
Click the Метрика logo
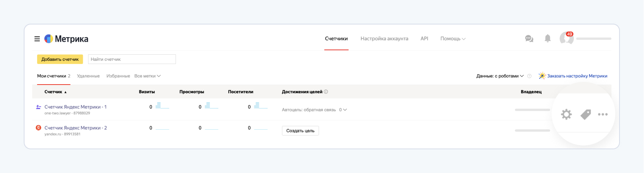pyautogui.click(x=66, y=39)
